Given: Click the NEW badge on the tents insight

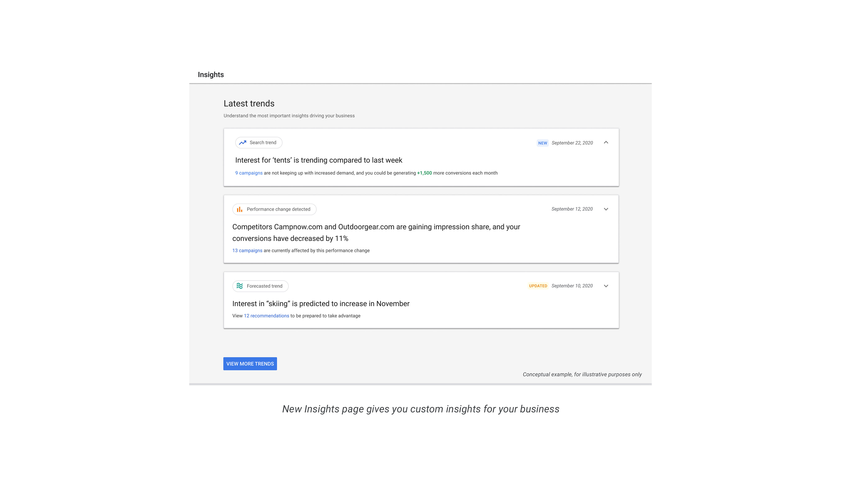Looking at the screenshot, I should pyautogui.click(x=542, y=143).
